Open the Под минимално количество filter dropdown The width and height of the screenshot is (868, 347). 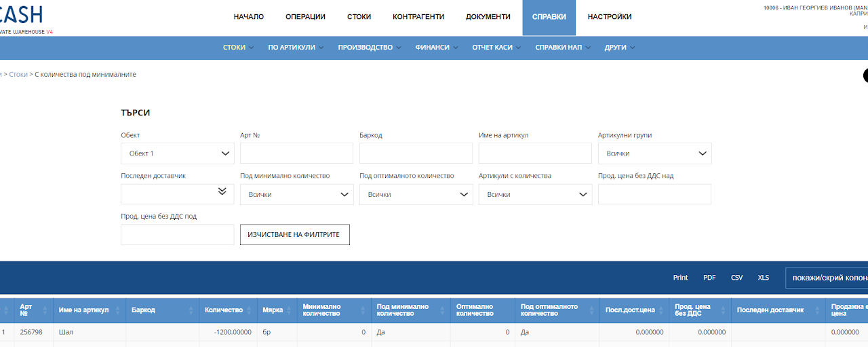click(297, 194)
